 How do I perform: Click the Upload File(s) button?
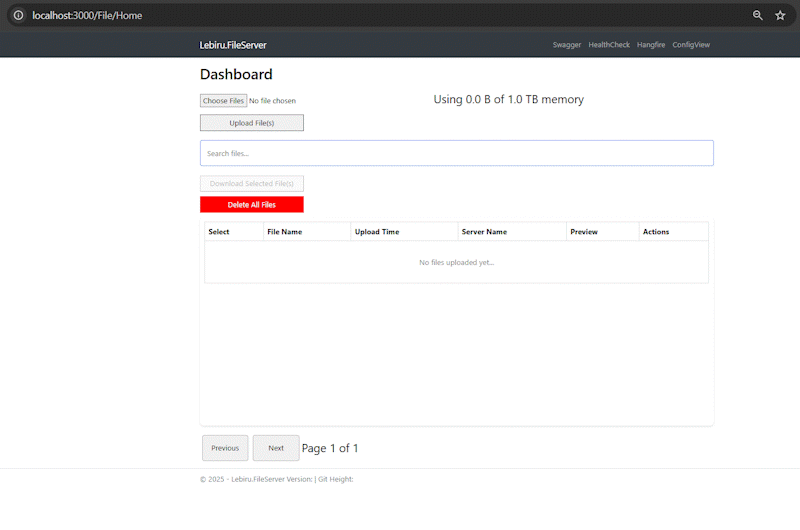pyautogui.click(x=252, y=123)
